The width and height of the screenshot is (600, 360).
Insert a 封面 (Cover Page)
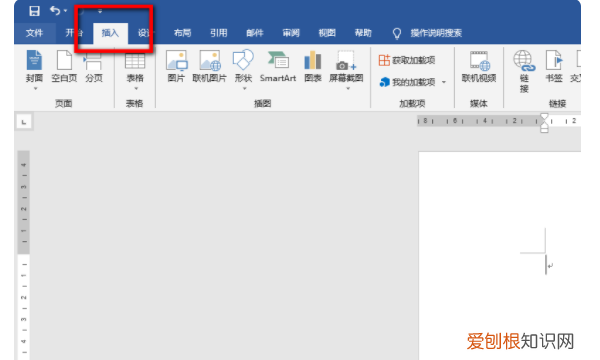click(34, 66)
